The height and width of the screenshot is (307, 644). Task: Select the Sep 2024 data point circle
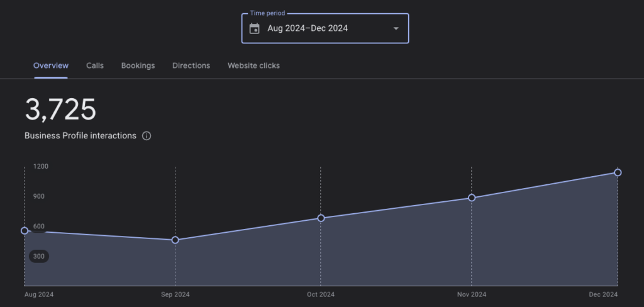(175, 240)
